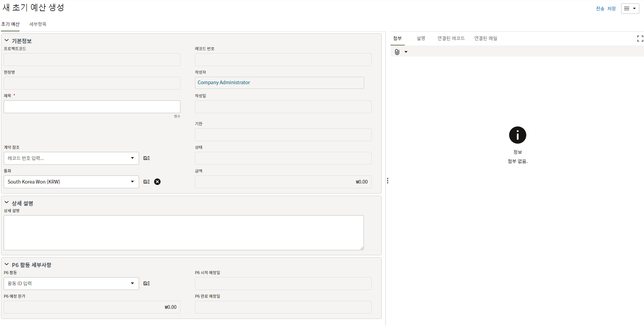Switch to the 연결된 레코드 tab
Viewport: 644px width, 326px height.
pyautogui.click(x=451, y=38)
